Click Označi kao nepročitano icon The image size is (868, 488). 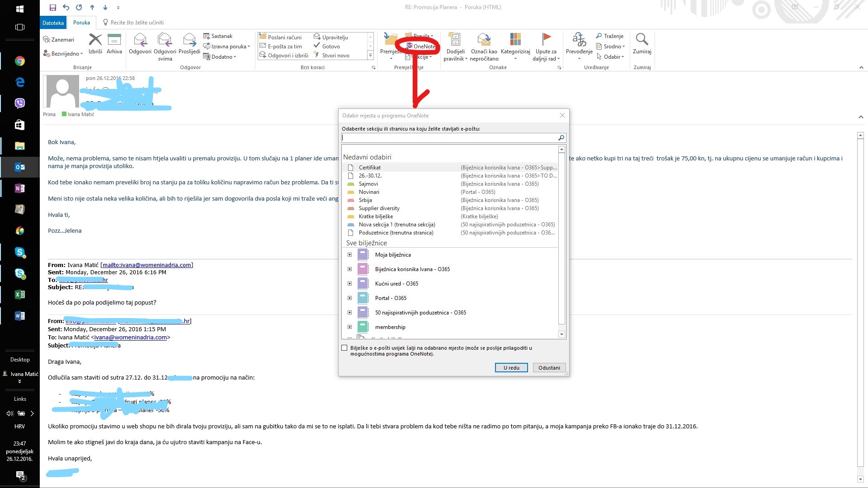pyautogui.click(x=484, y=40)
